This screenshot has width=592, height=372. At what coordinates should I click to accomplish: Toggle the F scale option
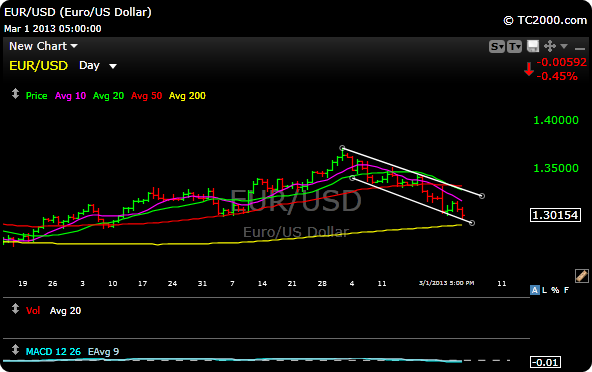tap(566, 290)
